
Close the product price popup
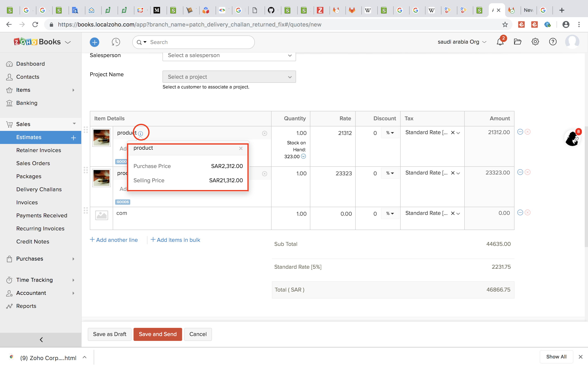[x=241, y=148]
